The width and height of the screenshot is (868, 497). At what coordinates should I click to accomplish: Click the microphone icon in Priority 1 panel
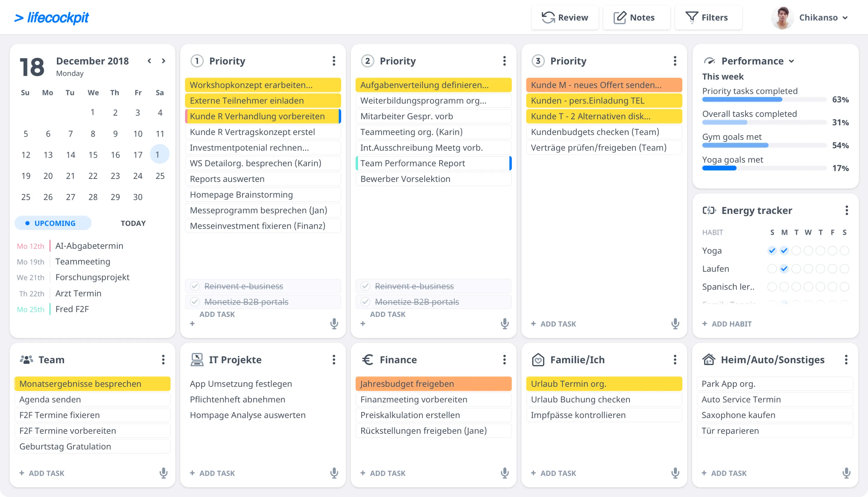pyautogui.click(x=334, y=324)
